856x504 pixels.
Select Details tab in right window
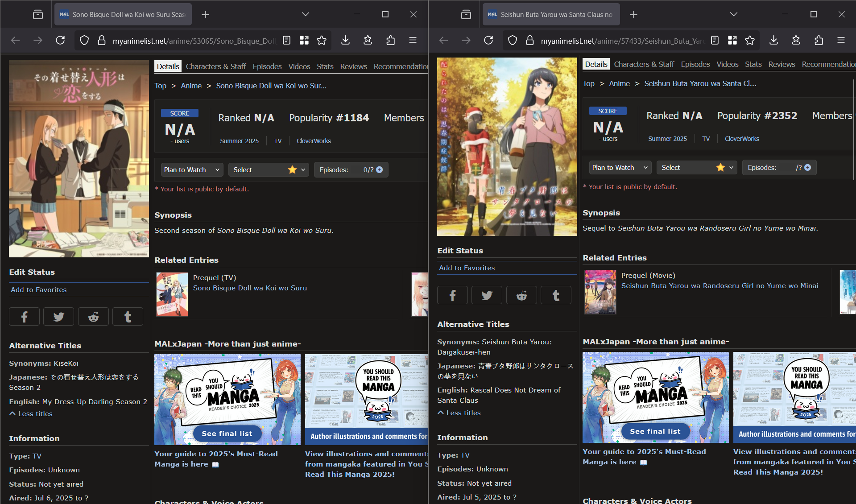coord(596,64)
